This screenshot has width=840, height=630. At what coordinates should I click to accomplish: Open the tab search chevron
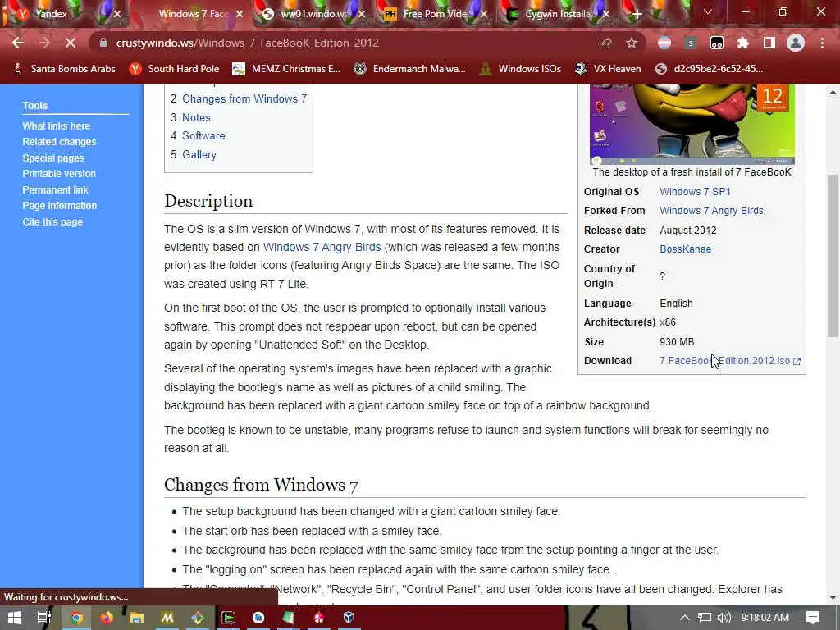click(x=708, y=11)
